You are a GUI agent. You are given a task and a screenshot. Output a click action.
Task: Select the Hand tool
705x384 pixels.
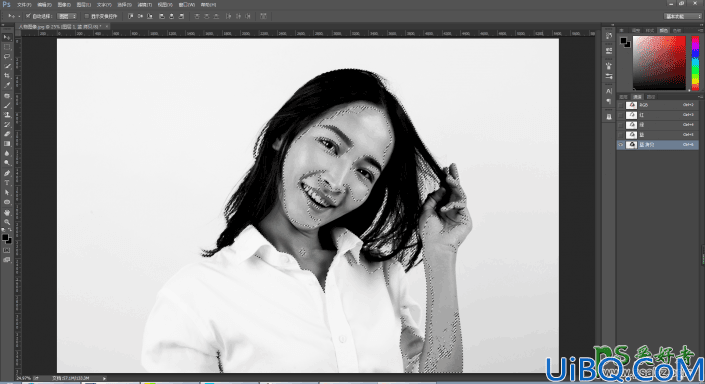(x=7, y=213)
